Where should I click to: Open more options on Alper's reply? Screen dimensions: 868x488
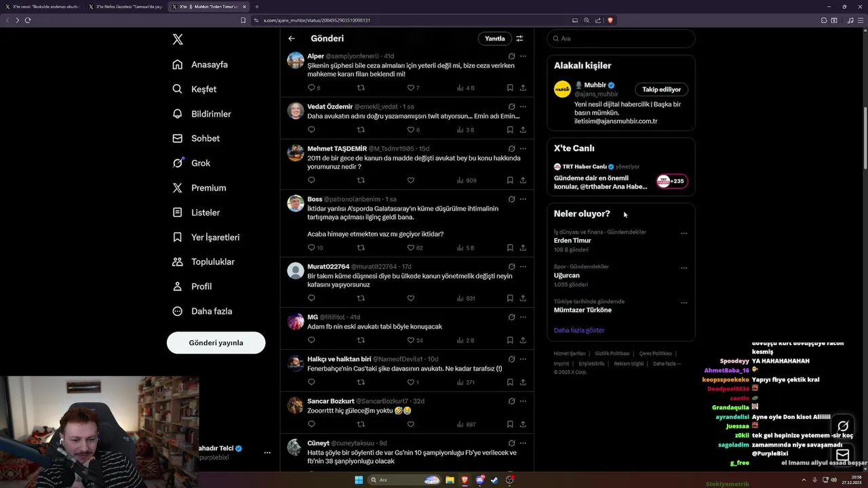523,56
